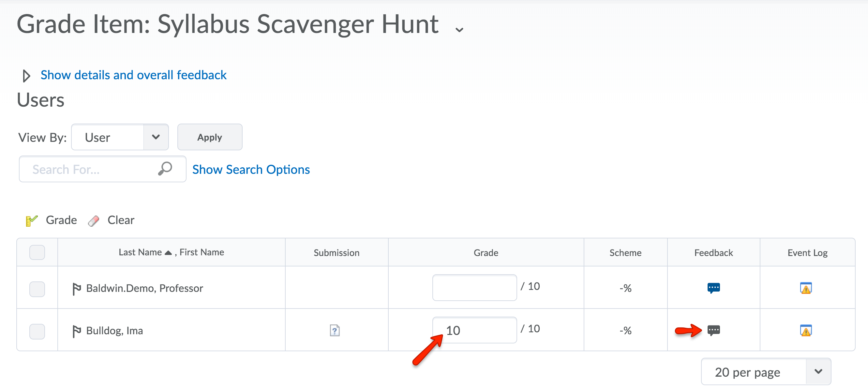Click the empty grade field for Baldwin.Demo

tap(474, 288)
